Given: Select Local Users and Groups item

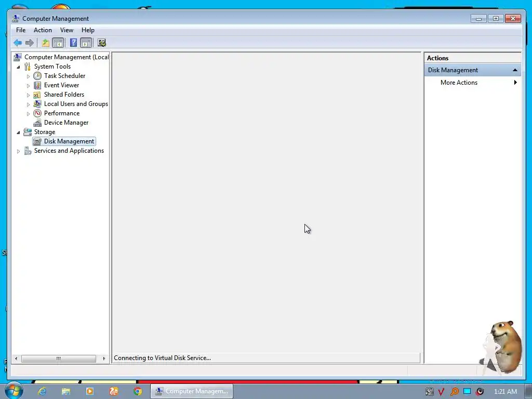Looking at the screenshot, I should click(x=76, y=104).
